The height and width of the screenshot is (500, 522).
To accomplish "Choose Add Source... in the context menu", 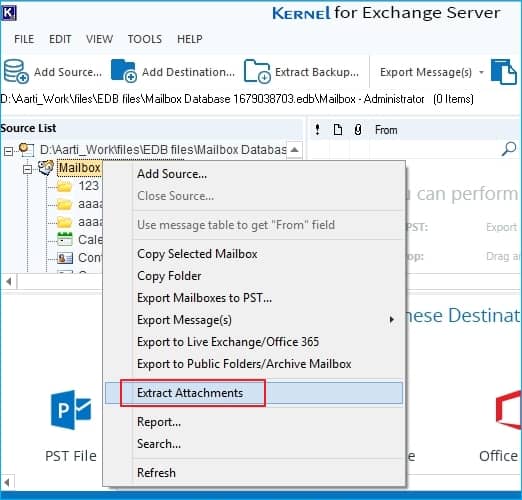I will tap(254, 174).
